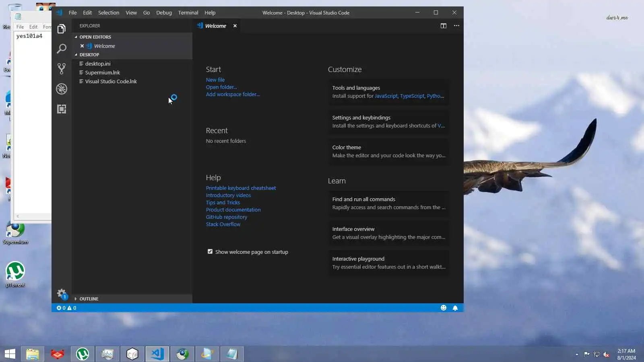
Task: Toggle Show welcome page on startup checkbox
Action: coord(210,251)
